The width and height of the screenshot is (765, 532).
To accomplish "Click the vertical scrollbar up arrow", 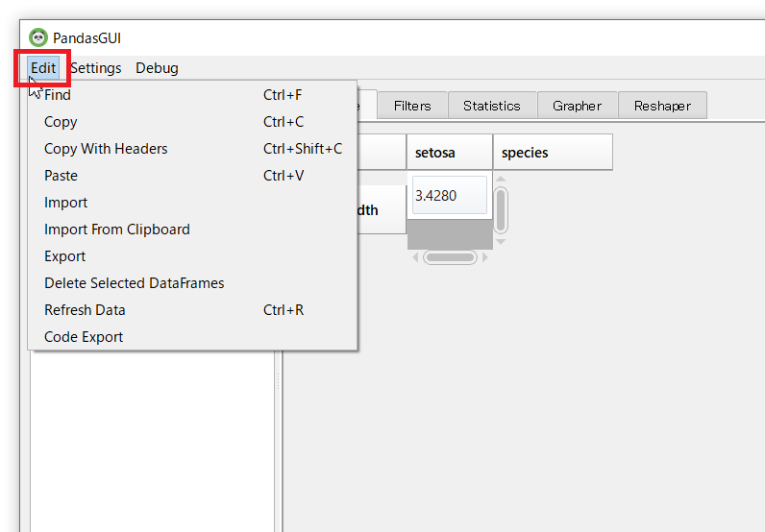I will pos(500,180).
